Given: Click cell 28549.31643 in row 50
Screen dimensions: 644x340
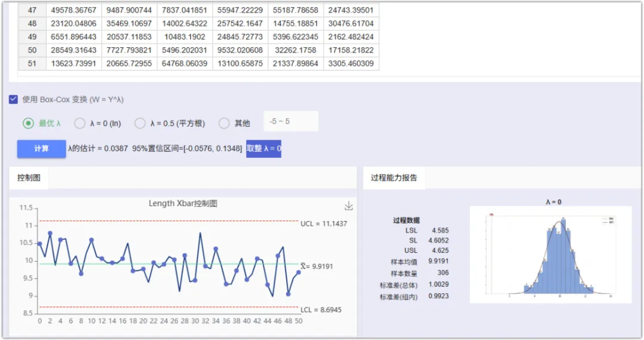Looking at the screenshot, I should pos(74,50).
